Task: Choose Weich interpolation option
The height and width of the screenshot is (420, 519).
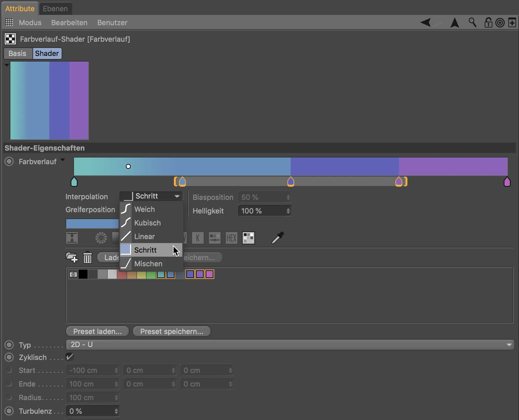Action: (151, 209)
